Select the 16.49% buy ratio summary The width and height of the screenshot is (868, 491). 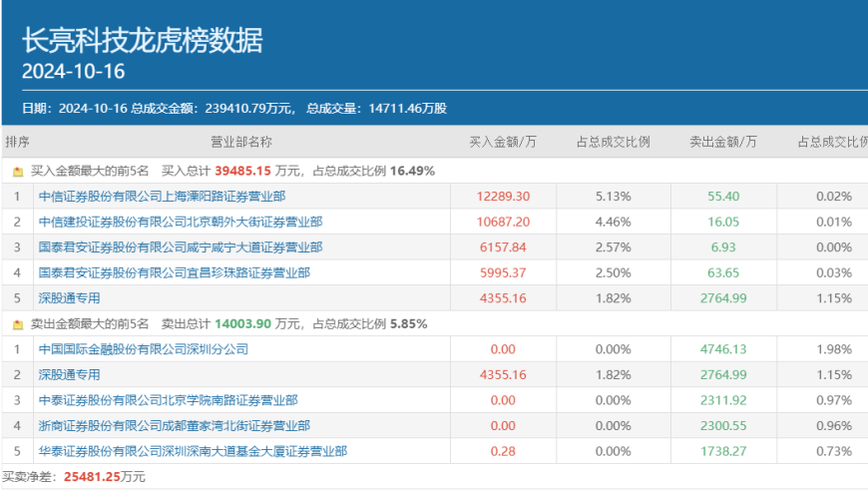(x=412, y=171)
